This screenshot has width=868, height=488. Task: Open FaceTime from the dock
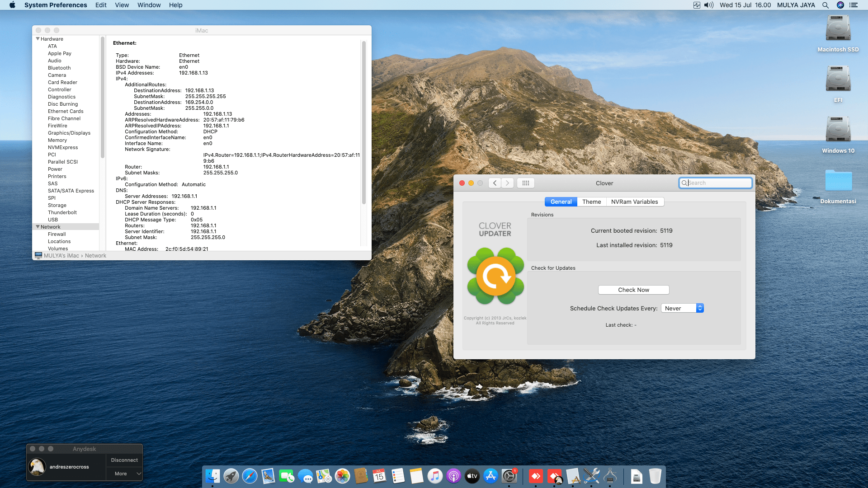click(x=287, y=476)
